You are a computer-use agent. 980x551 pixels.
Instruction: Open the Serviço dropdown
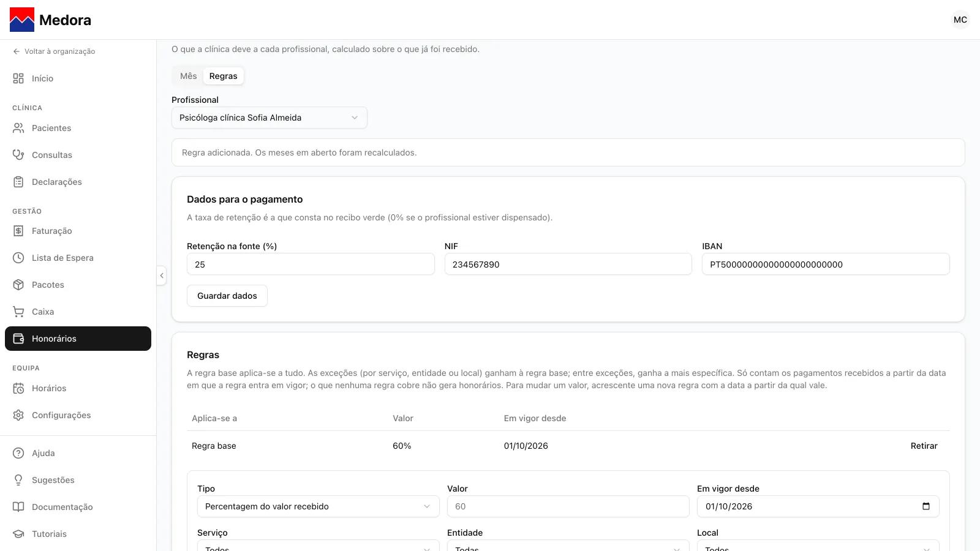(318, 545)
